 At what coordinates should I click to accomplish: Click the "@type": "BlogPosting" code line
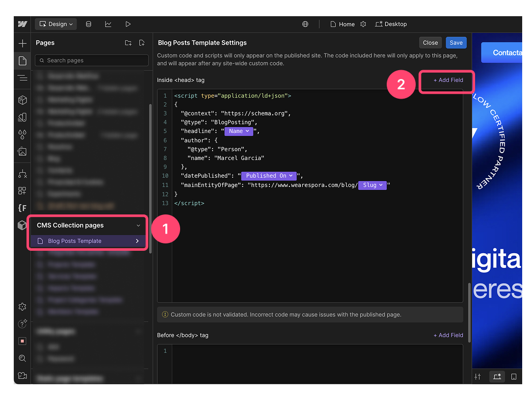[219, 122]
